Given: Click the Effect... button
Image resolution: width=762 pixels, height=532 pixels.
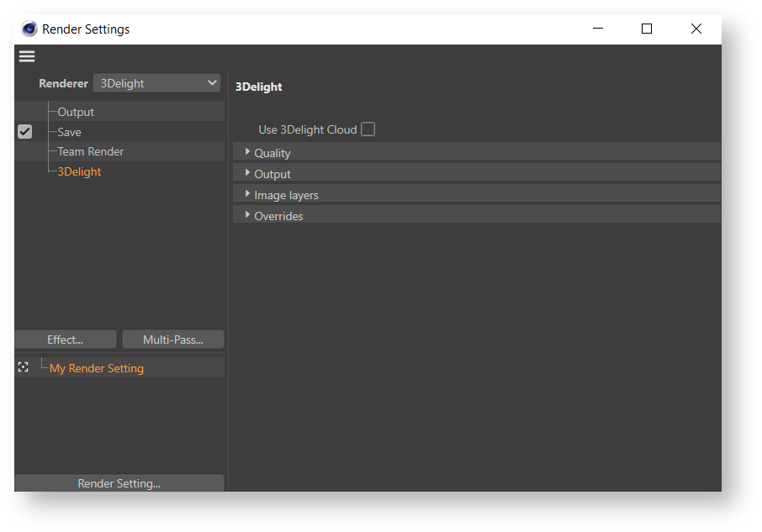Looking at the screenshot, I should [66, 340].
